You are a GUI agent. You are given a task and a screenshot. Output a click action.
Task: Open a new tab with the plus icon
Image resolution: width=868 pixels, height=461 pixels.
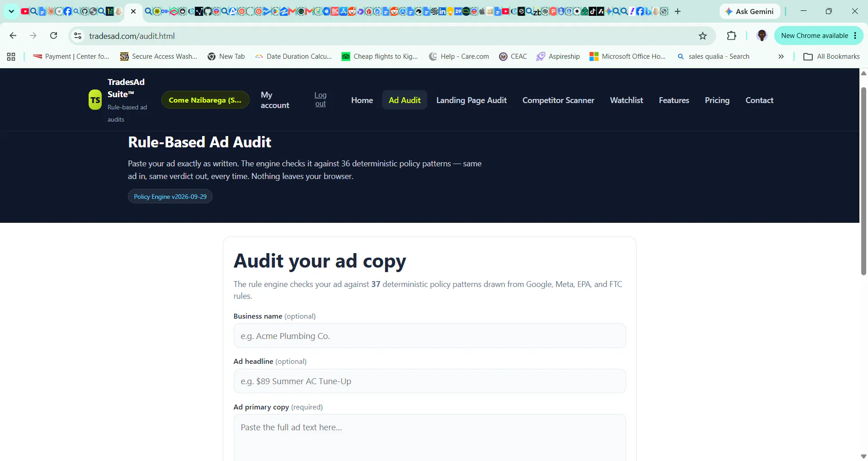[x=678, y=11]
